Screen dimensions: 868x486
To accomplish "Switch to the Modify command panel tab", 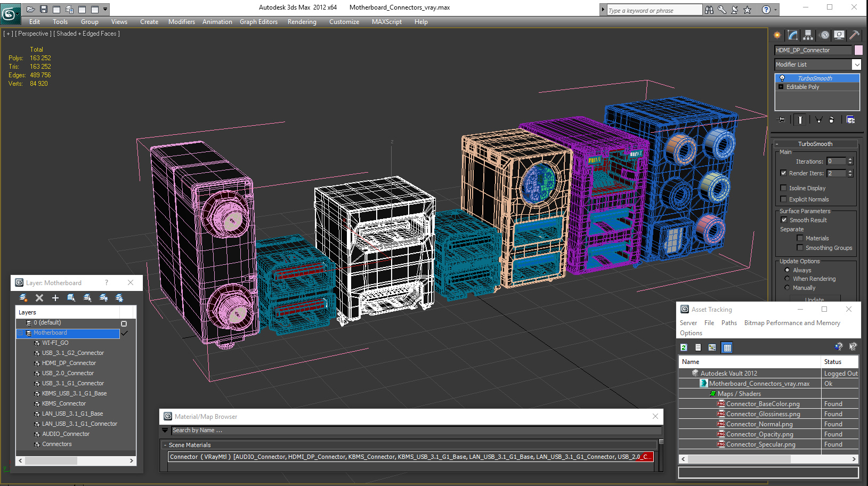I will (793, 35).
